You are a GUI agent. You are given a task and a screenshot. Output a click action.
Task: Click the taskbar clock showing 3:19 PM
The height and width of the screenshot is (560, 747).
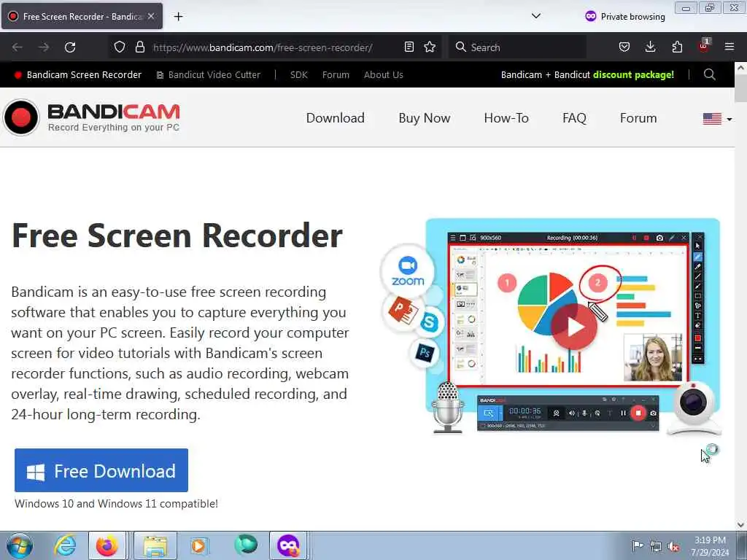point(710,546)
